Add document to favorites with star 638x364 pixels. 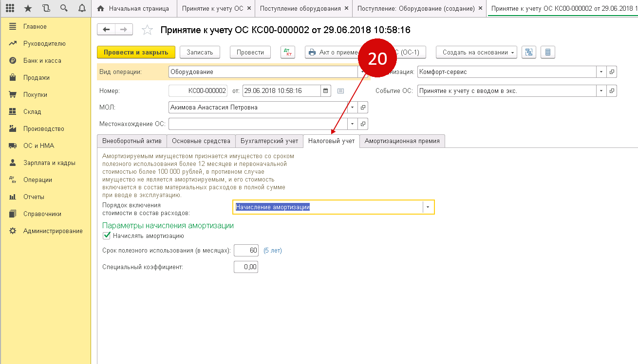[147, 30]
